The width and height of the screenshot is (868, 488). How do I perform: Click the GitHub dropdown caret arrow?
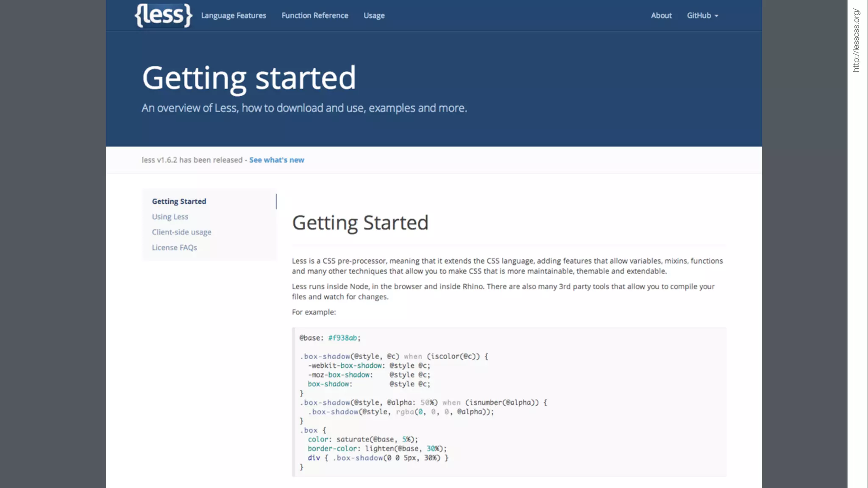coord(716,16)
